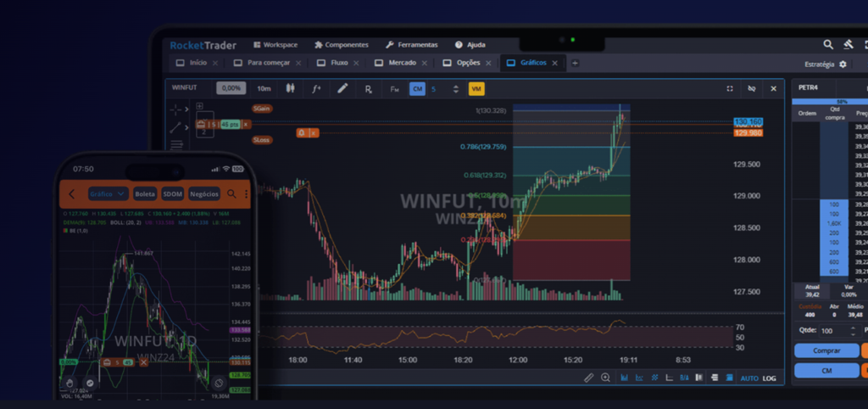Expand the Gráfico dropdown on phone

pos(108,193)
